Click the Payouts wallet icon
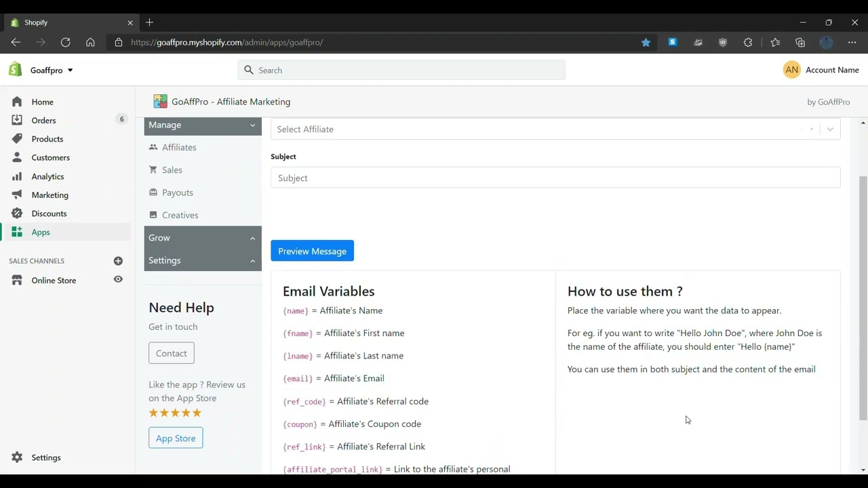Screen dimensions: 868x488 click(x=153, y=192)
